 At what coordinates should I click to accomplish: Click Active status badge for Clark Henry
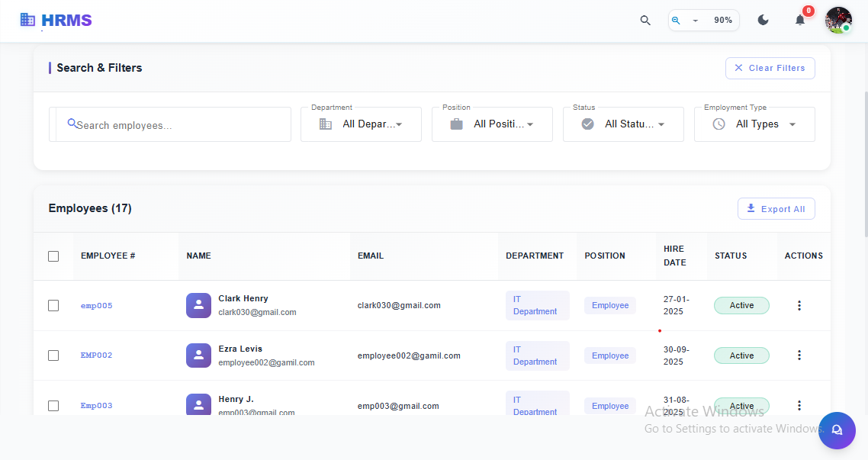coord(741,306)
